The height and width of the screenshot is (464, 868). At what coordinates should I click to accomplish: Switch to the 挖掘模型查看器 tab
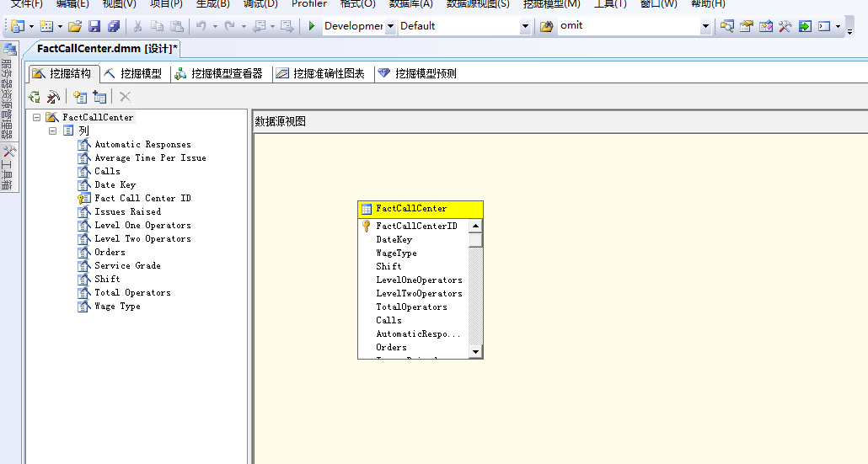[x=219, y=73]
